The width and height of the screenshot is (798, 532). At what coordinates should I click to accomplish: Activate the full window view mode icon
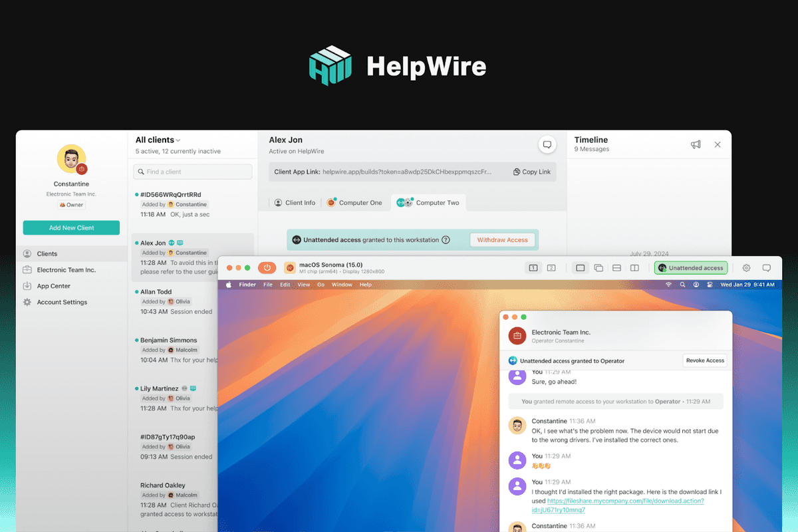pos(579,267)
